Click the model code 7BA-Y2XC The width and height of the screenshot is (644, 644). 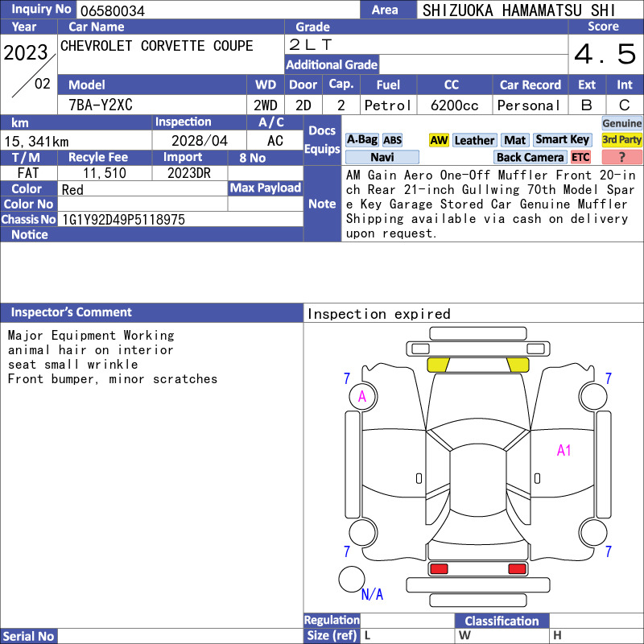(101, 105)
